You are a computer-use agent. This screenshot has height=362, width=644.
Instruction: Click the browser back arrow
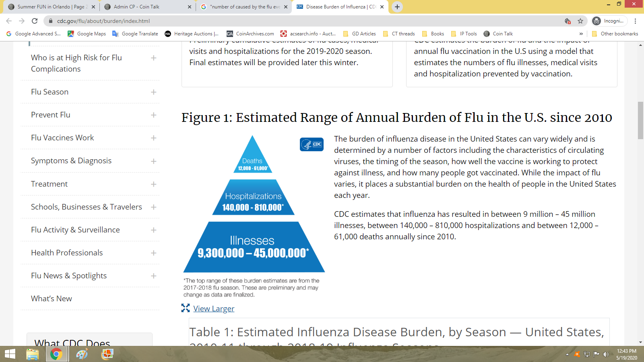[x=9, y=21]
